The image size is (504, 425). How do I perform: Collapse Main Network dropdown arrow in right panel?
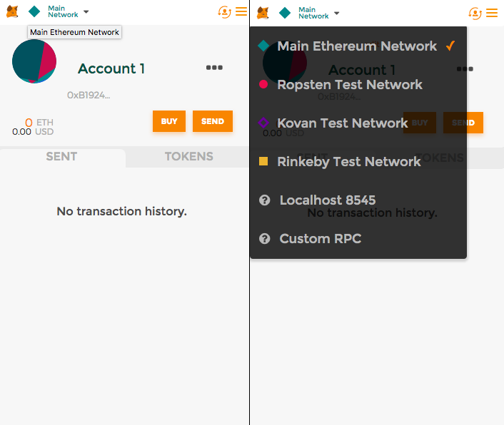(x=336, y=13)
